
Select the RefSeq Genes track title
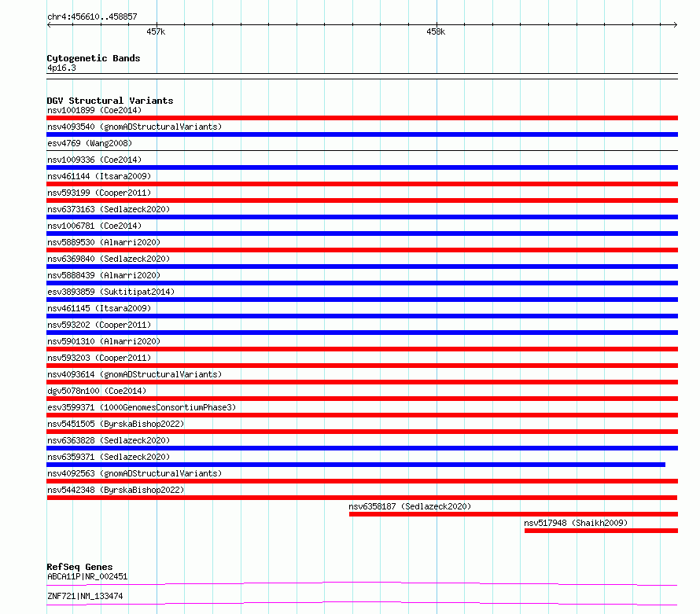(x=80, y=567)
